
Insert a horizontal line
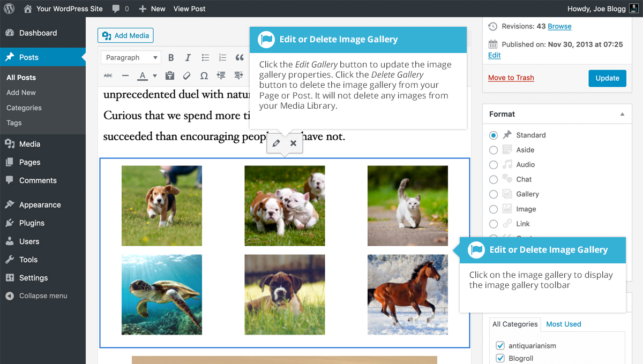pyautogui.click(x=125, y=75)
